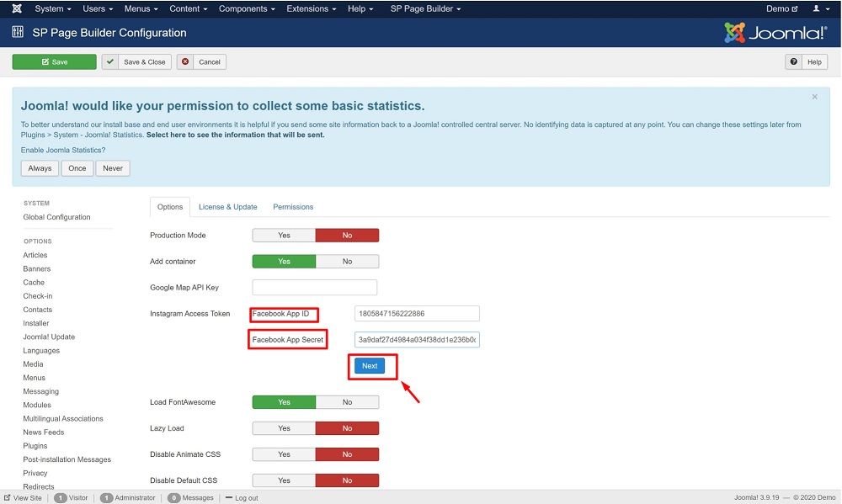The width and height of the screenshot is (842, 504).
Task: Click the Facebook App Secret input field
Action: (x=418, y=340)
